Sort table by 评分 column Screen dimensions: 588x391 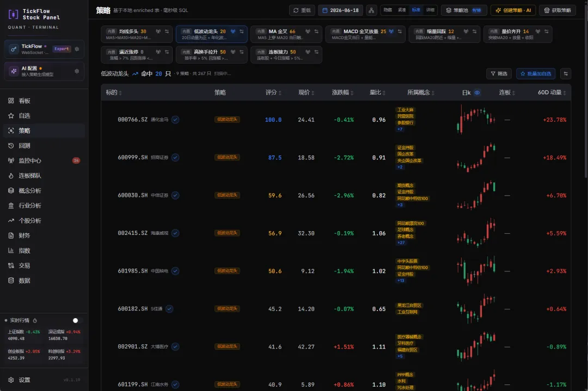pyautogui.click(x=273, y=92)
